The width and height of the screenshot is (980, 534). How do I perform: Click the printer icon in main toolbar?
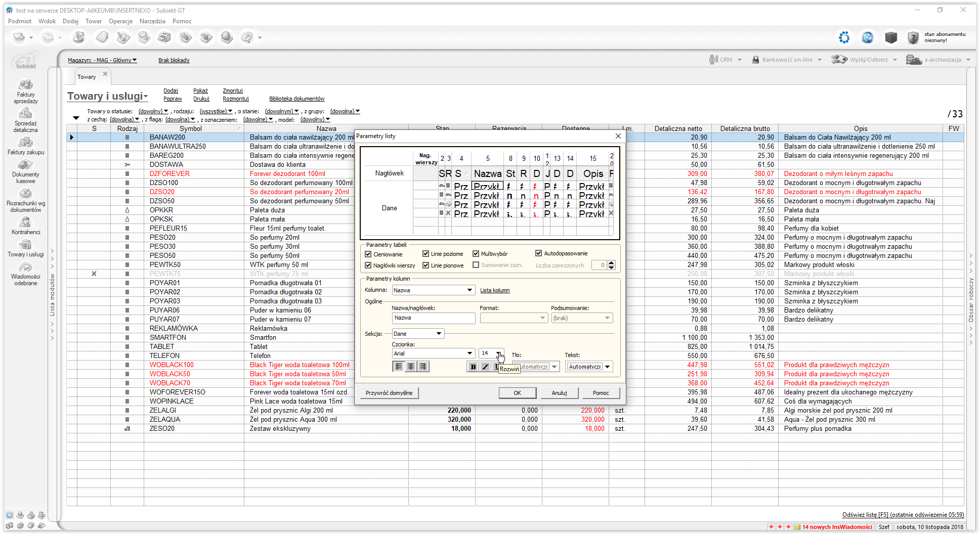(164, 37)
